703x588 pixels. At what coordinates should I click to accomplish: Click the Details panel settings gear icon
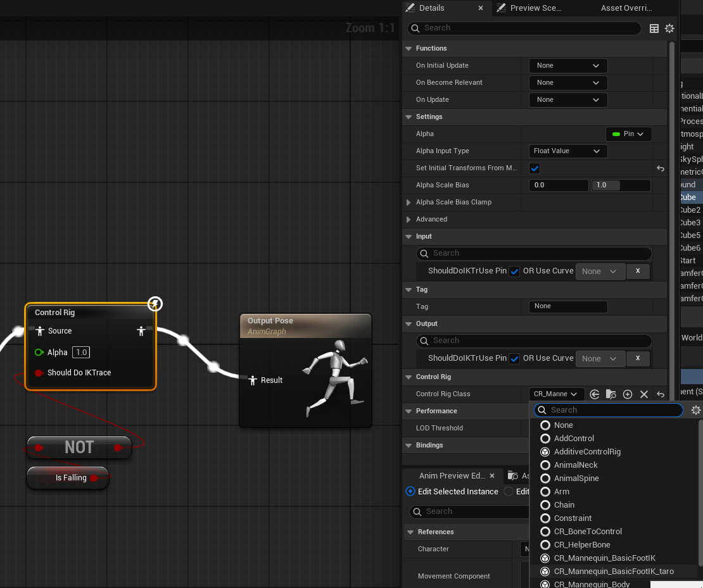point(669,28)
